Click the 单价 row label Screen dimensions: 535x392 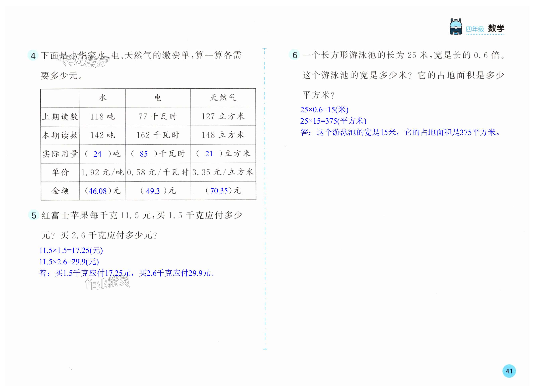(60, 172)
